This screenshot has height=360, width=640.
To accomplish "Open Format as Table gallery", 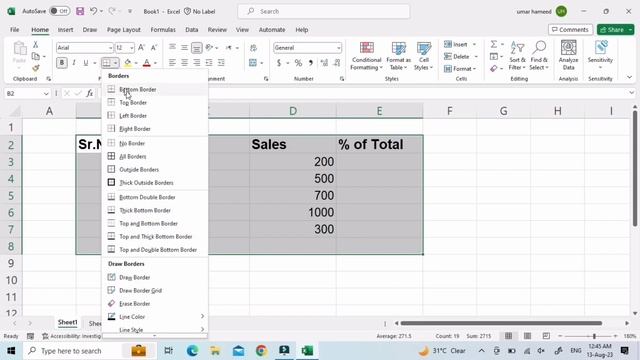I will click(398, 56).
